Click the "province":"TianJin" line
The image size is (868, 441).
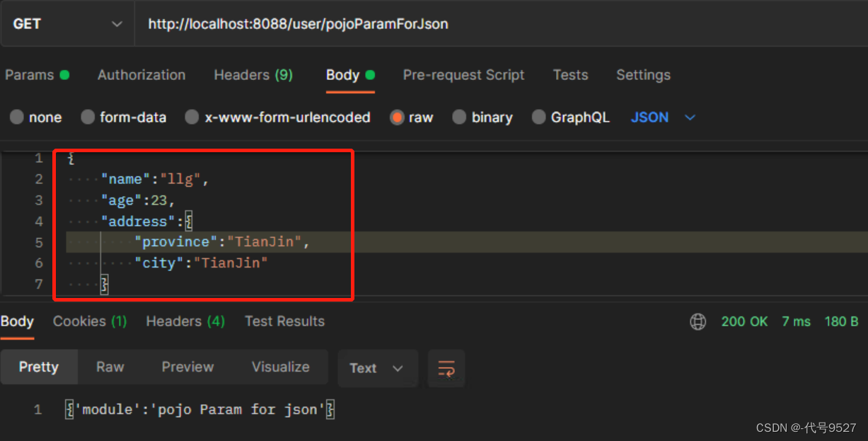(x=223, y=242)
